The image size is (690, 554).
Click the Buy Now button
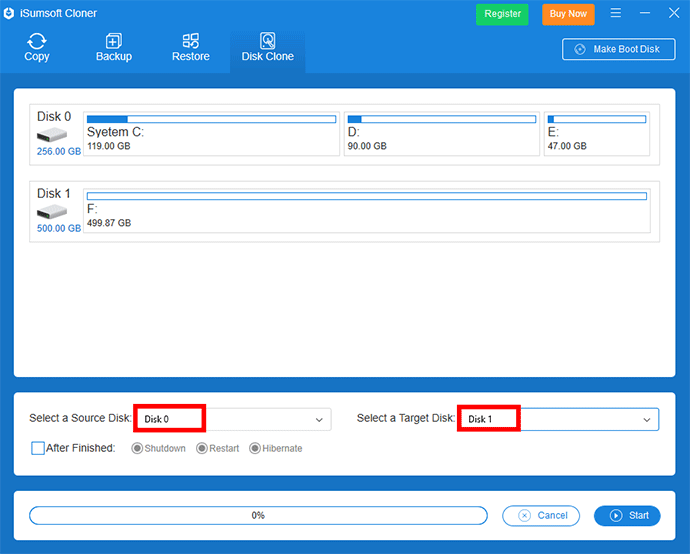[568, 14]
